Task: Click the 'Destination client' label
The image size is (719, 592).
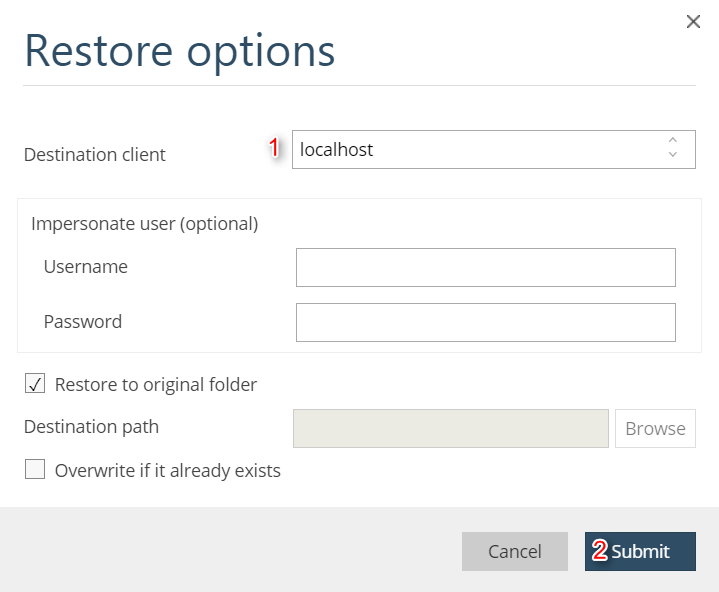Action: [x=95, y=155]
